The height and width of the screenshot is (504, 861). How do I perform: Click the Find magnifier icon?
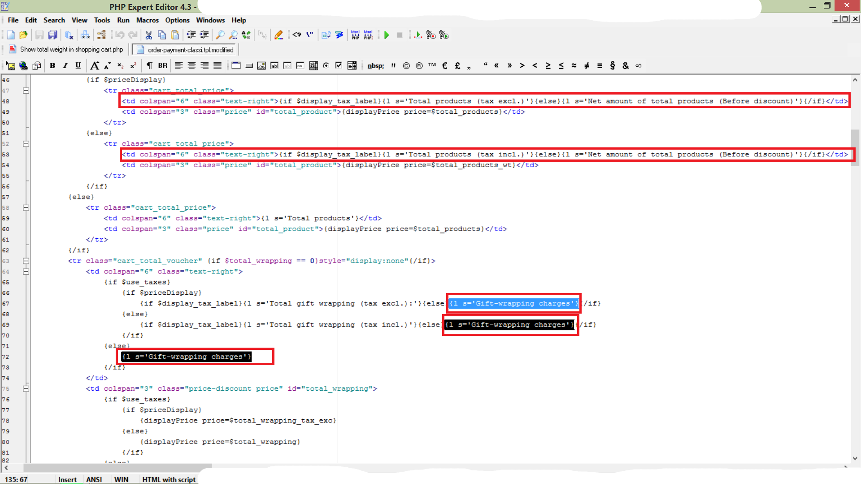coord(220,35)
